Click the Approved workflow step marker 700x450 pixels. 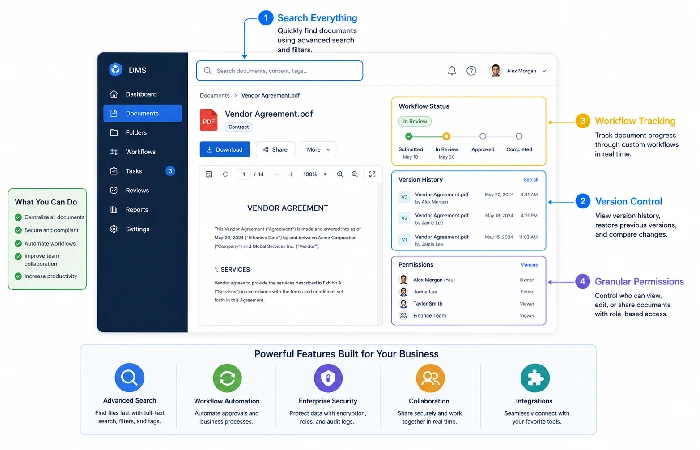(x=483, y=136)
